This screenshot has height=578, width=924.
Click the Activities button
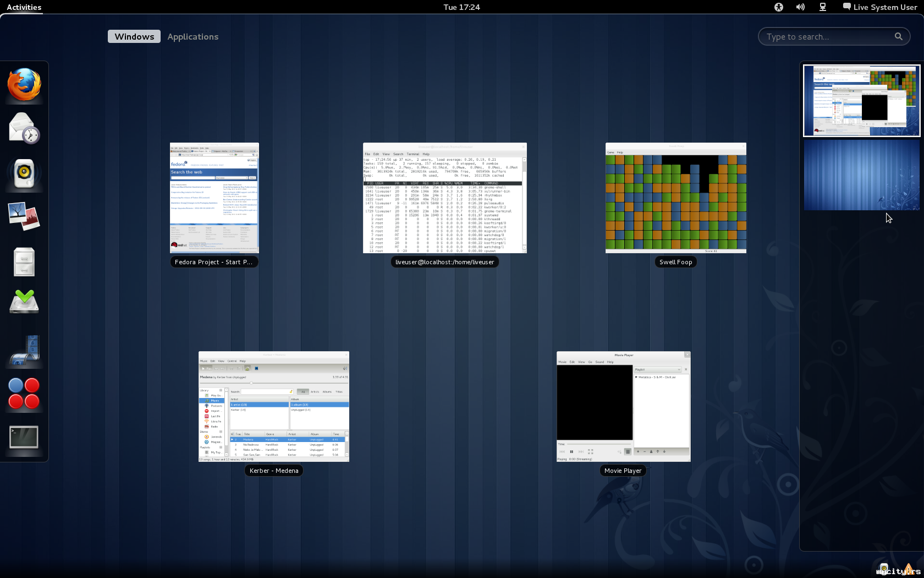coord(24,7)
